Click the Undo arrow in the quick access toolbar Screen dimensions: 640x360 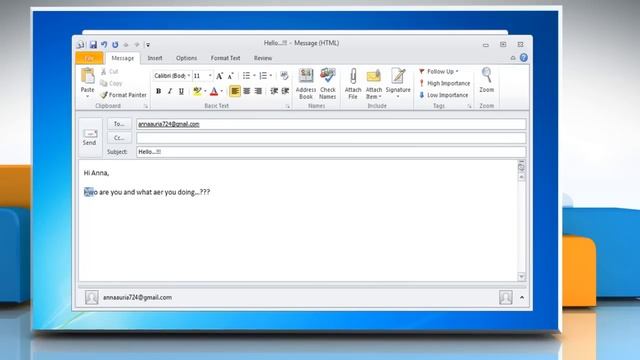point(104,44)
